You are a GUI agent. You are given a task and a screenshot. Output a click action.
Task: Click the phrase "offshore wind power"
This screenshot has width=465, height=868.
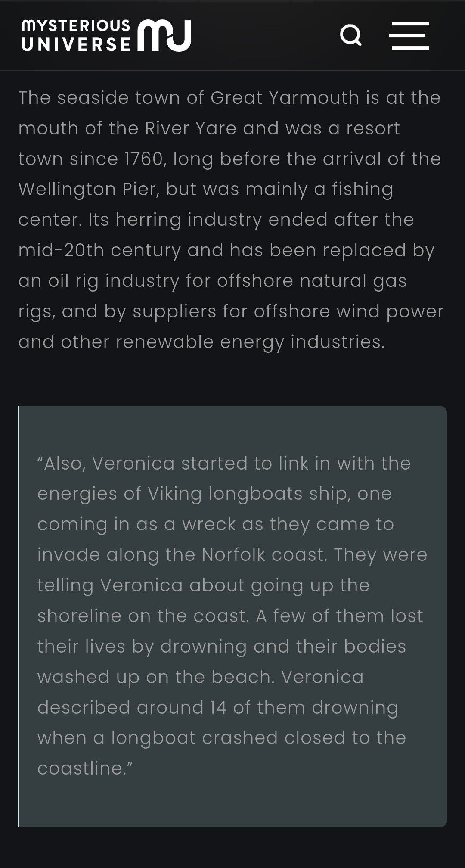(x=348, y=311)
